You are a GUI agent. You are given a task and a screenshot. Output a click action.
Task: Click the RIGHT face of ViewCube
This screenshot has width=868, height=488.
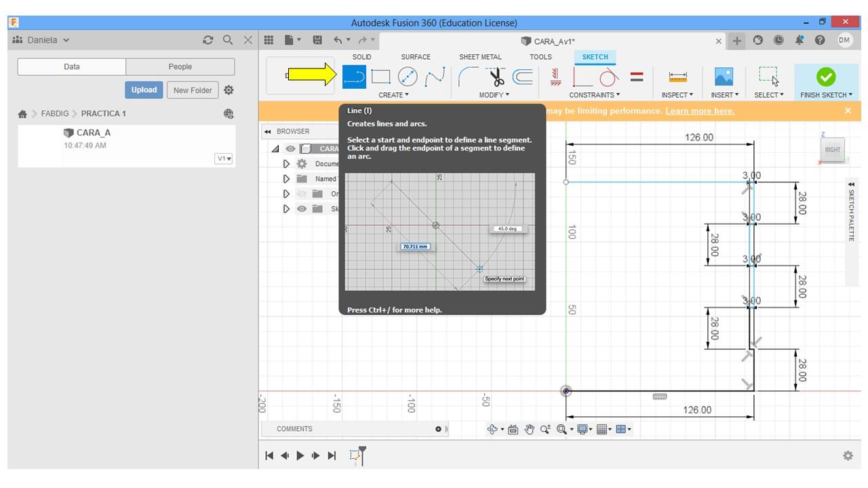833,150
